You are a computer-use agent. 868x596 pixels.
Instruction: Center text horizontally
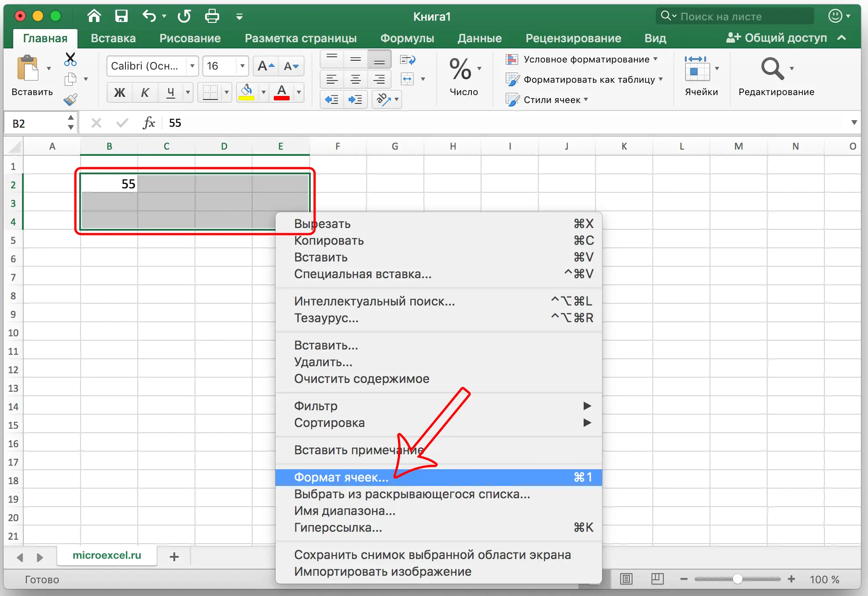tap(356, 80)
